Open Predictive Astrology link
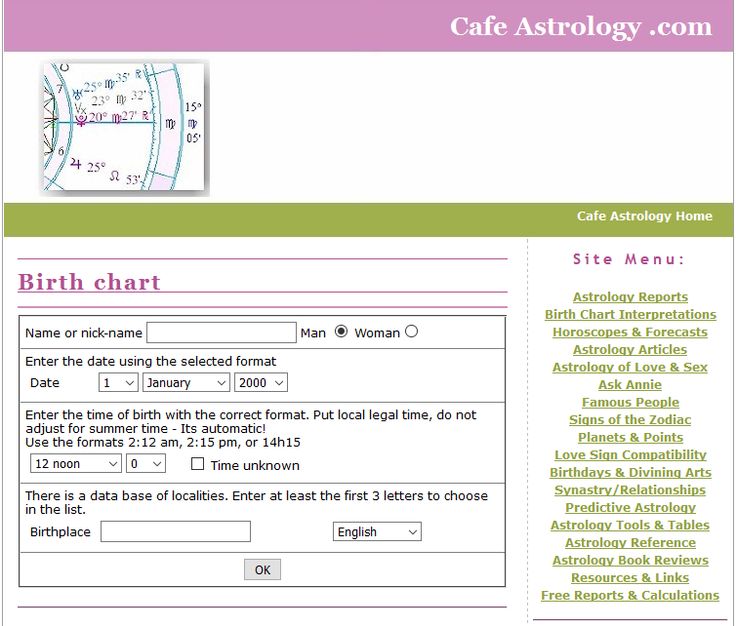This screenshot has height=626, width=736. [x=630, y=507]
